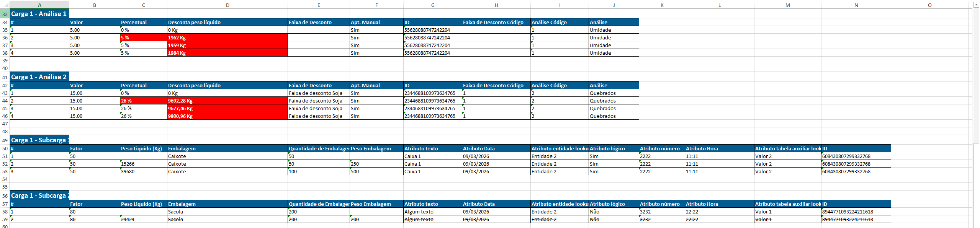Select the 'Carga 1 - Análise 1' title cell
This screenshot has height=228, width=980.
point(39,14)
